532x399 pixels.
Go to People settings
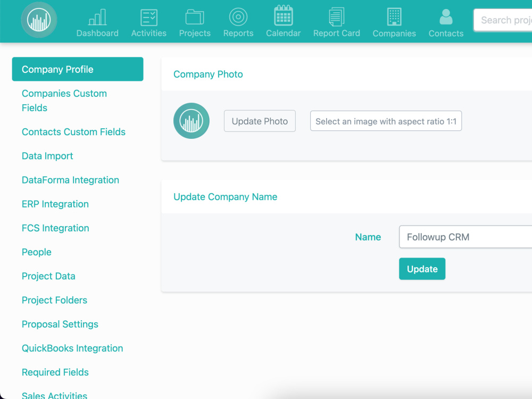[x=37, y=252]
